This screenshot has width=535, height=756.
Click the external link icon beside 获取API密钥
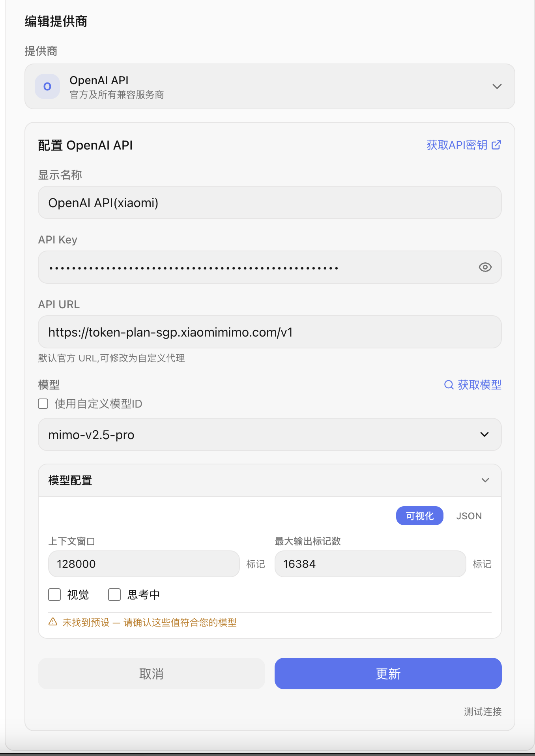[496, 145]
